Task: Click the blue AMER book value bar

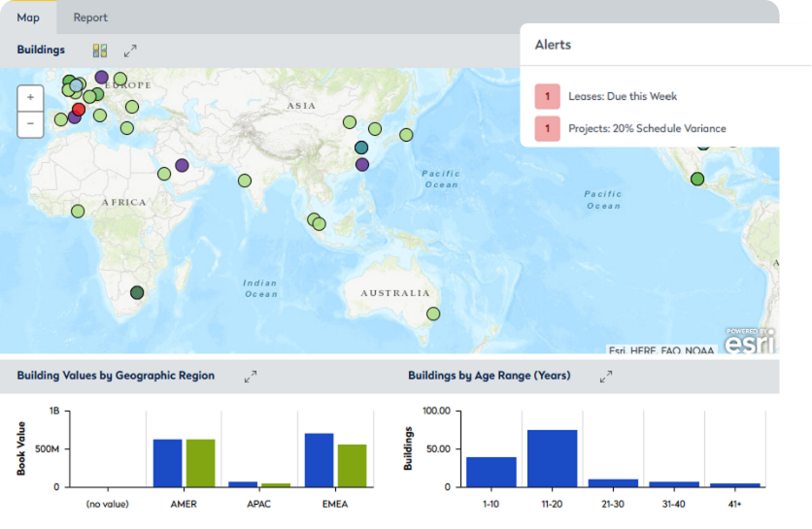Action: pos(167,463)
